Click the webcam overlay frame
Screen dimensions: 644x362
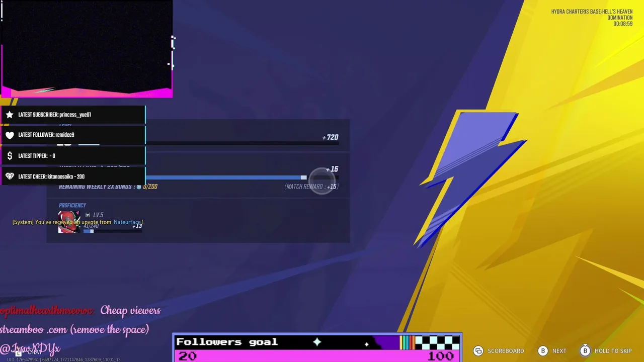pos(87,49)
